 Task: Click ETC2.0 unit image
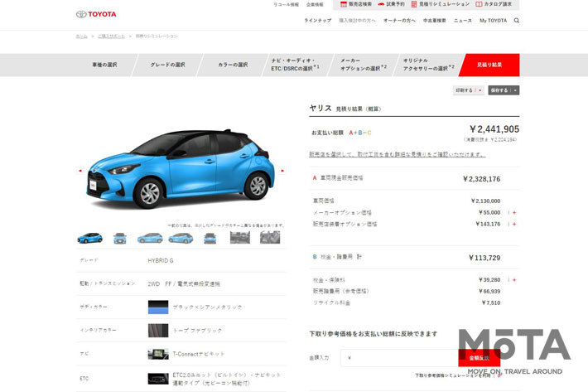pyautogui.click(x=158, y=379)
